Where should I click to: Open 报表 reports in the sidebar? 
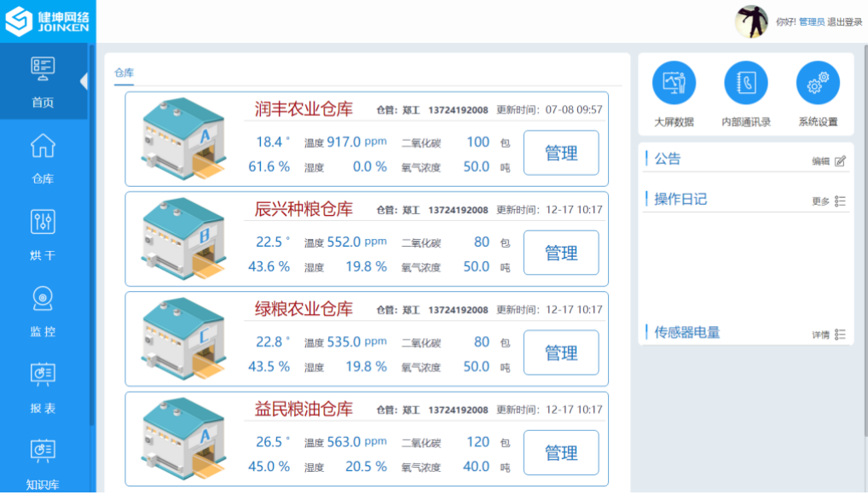pos(43,387)
